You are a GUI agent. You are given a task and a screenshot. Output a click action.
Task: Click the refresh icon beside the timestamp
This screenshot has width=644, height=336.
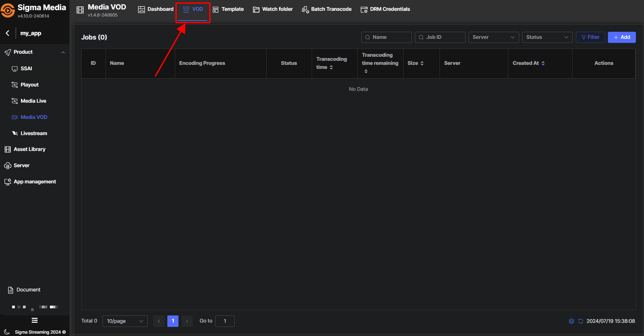581,321
